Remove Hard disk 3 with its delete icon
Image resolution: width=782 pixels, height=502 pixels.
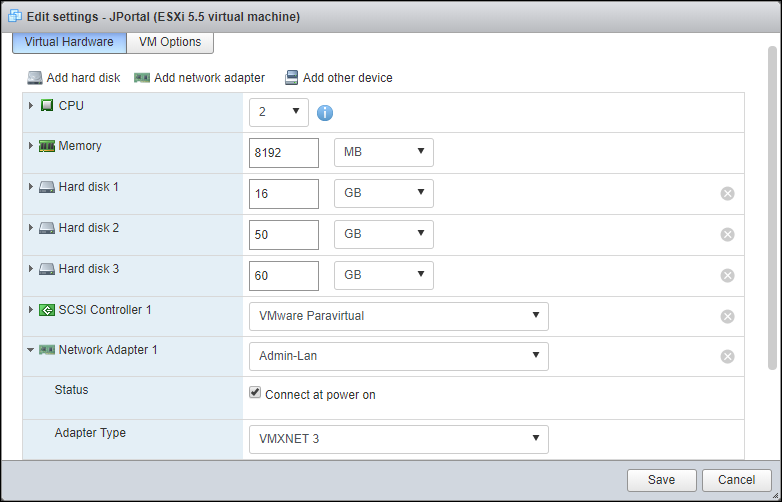[x=728, y=275]
